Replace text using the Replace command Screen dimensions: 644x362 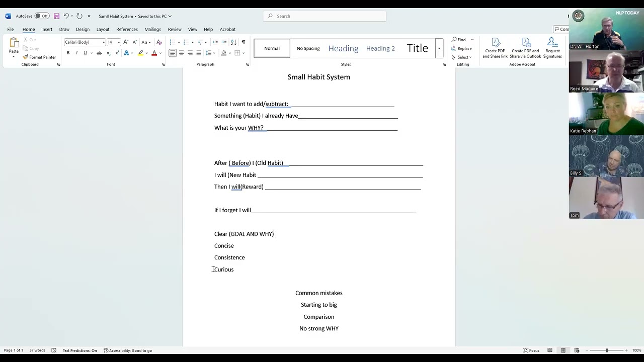click(461, 49)
